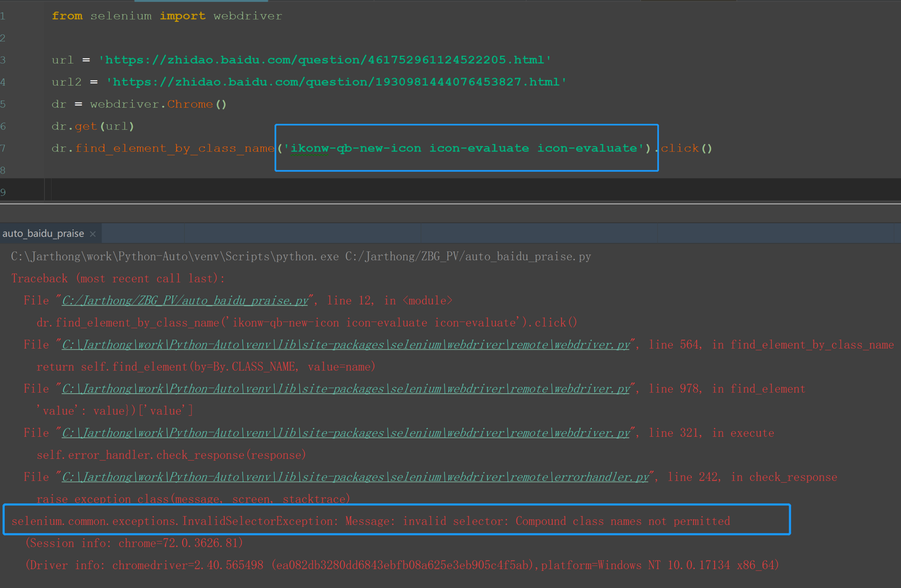
Task: Open the errorhandler.py traceback link
Action: click(x=355, y=477)
